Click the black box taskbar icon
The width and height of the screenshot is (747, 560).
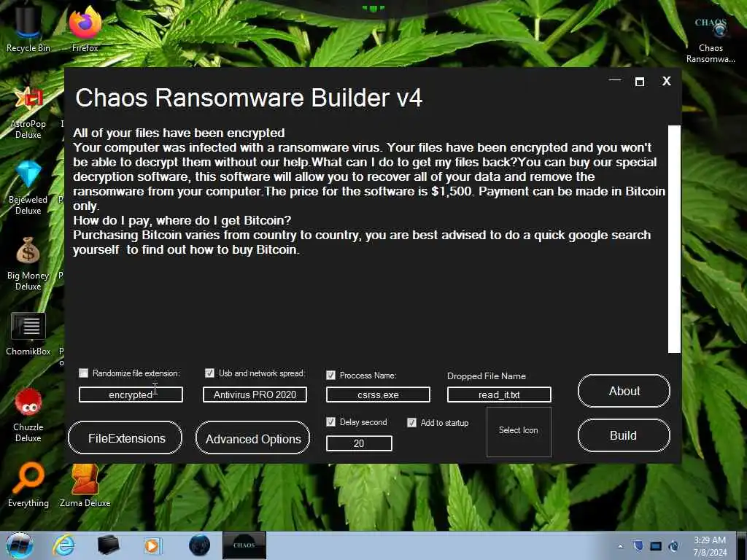(x=108, y=545)
